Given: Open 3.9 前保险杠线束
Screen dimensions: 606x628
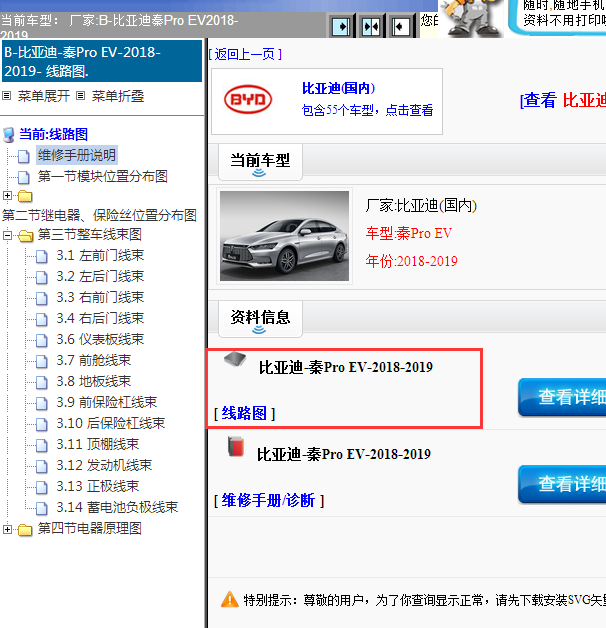Looking at the screenshot, I should pos(107,402).
